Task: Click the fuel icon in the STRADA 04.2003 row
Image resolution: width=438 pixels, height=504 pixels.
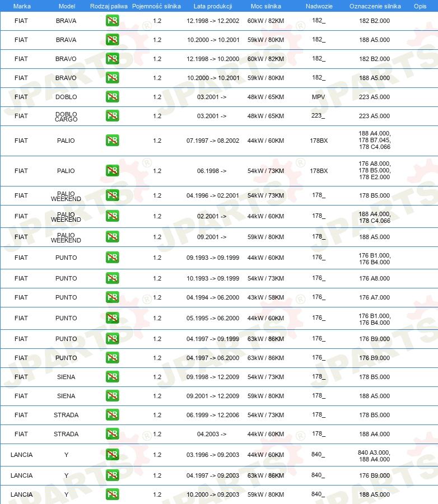Action: tap(112, 434)
